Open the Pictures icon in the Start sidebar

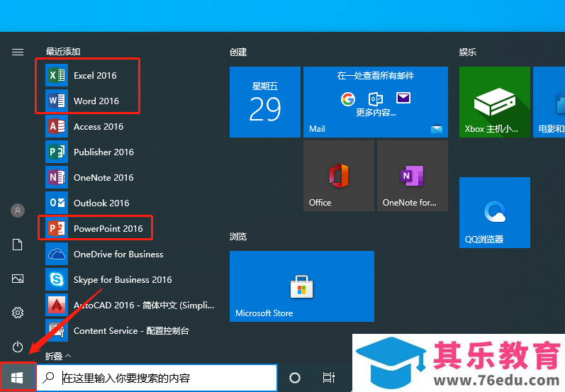[x=18, y=279]
